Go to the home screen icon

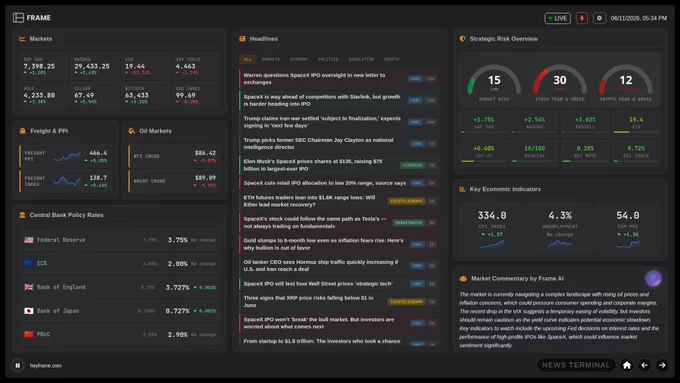(x=627, y=365)
